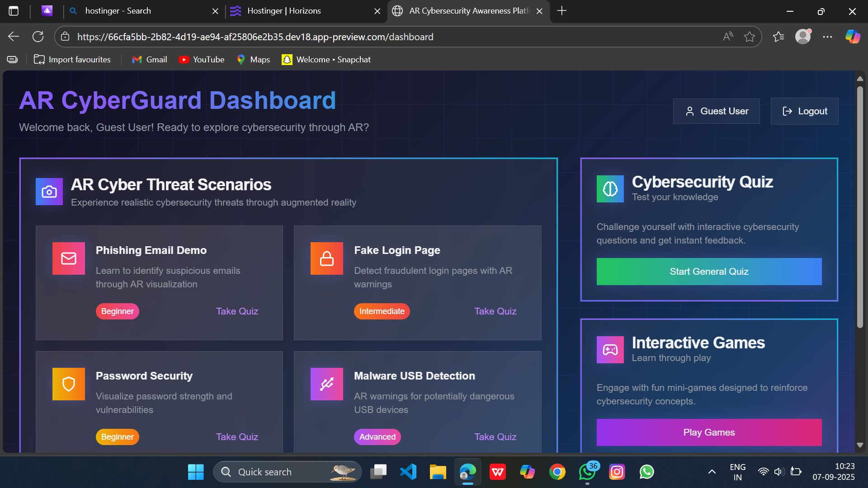
Task: Open the Copilot icon in browser toolbar
Action: coord(853,37)
